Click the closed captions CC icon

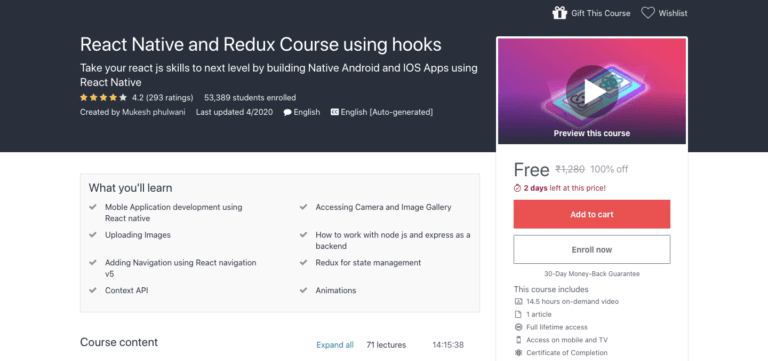click(x=335, y=112)
